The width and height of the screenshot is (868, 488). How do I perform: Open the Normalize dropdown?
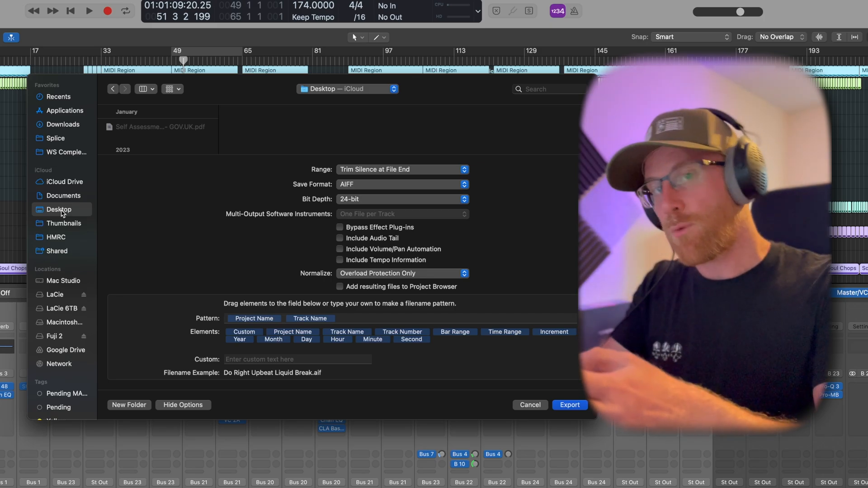coord(402,273)
